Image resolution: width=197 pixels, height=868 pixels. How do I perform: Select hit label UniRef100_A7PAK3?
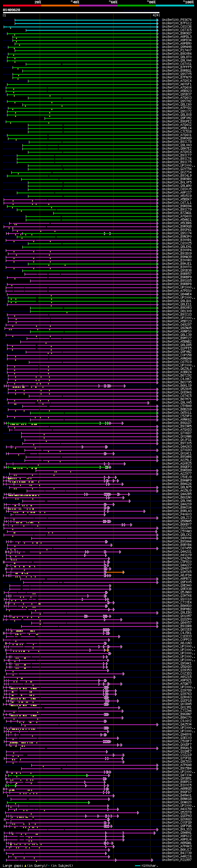tap(176, 846)
